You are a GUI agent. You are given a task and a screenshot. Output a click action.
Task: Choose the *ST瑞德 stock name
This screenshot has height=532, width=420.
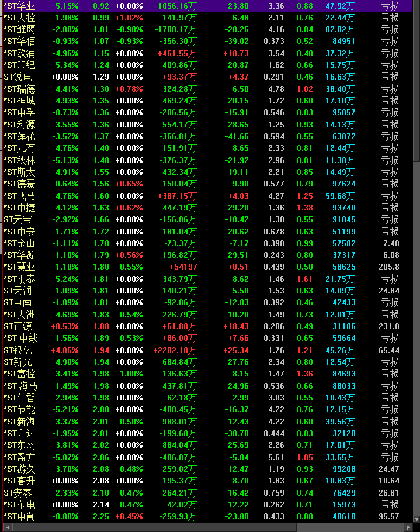click(19, 89)
